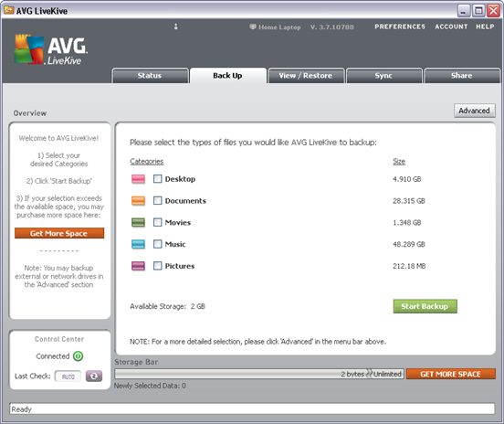The image size is (504, 424).
Task: Click the 1.348 GB Movies size
Action: (407, 222)
